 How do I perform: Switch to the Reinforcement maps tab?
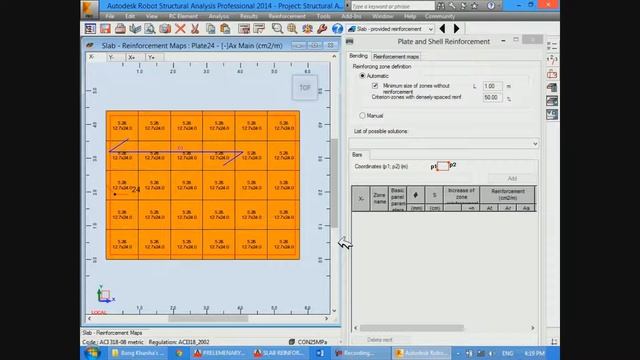396,57
